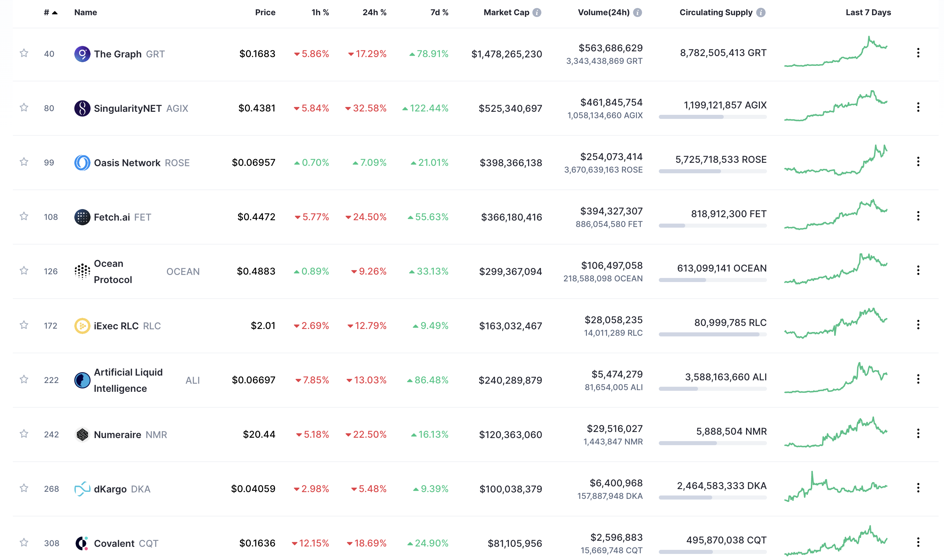Open more options menu for SingularityNET row
Screen dimensions: 944x560
[918, 107]
